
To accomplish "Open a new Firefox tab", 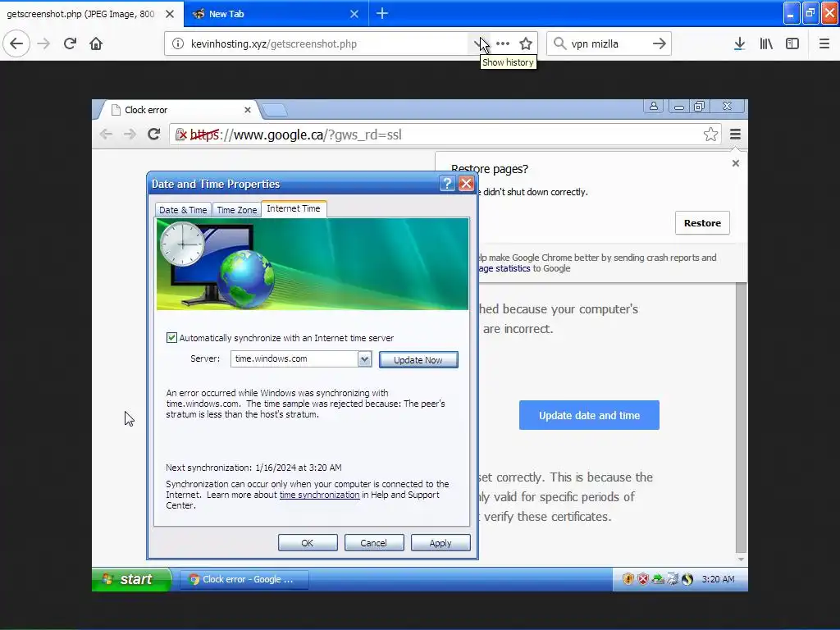I will tap(382, 13).
